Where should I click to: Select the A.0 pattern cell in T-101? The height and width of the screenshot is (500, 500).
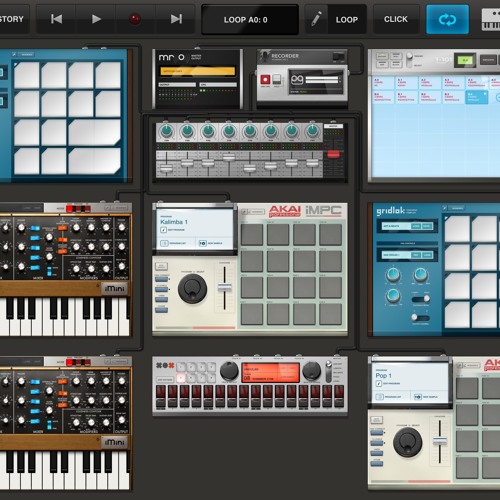383,83
